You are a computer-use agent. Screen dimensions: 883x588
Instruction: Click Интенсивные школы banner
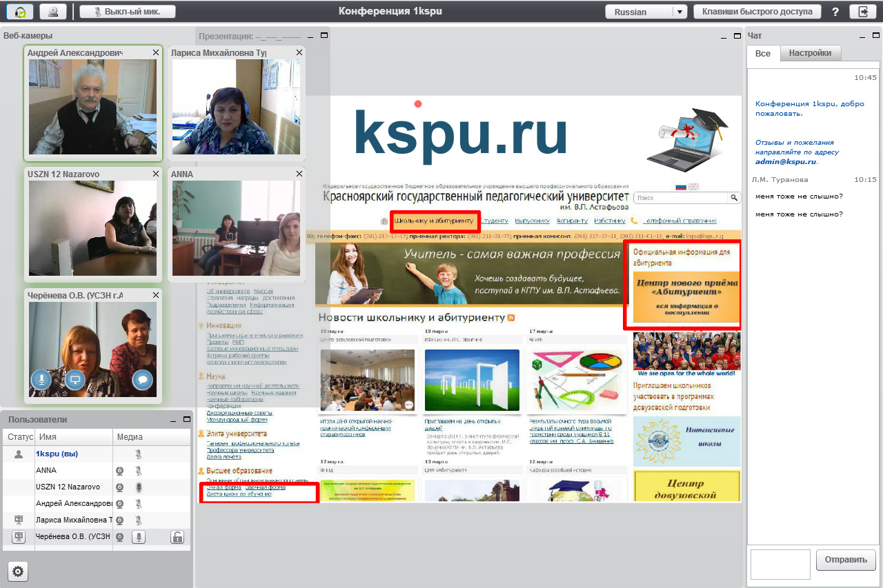[686, 441]
